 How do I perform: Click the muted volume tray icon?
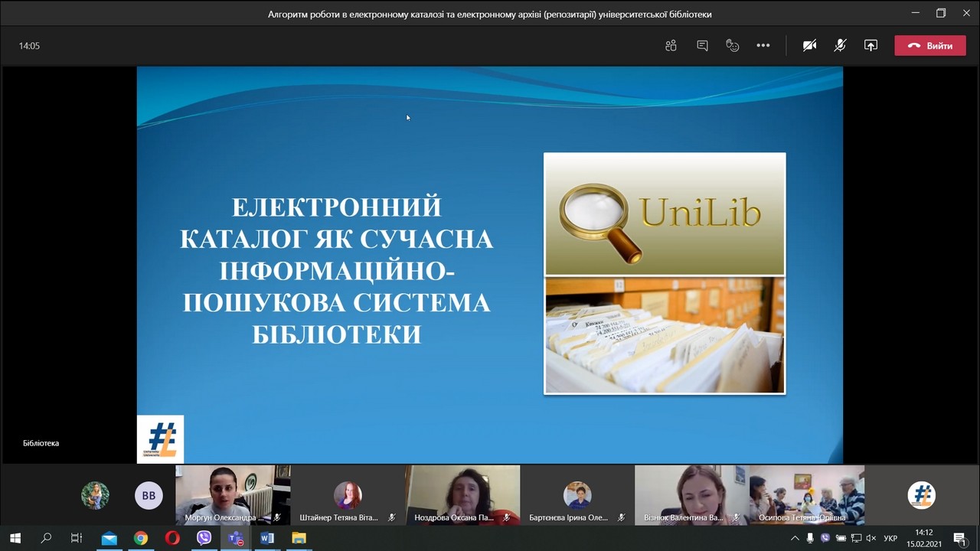871,538
